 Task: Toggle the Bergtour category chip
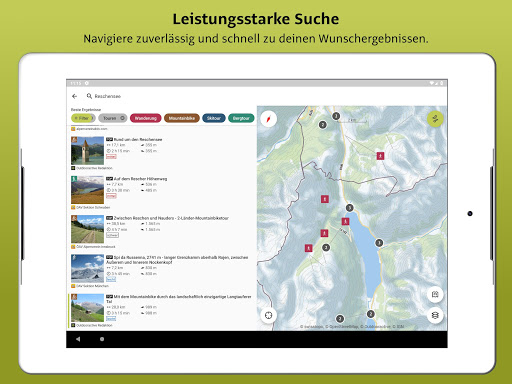(x=241, y=118)
